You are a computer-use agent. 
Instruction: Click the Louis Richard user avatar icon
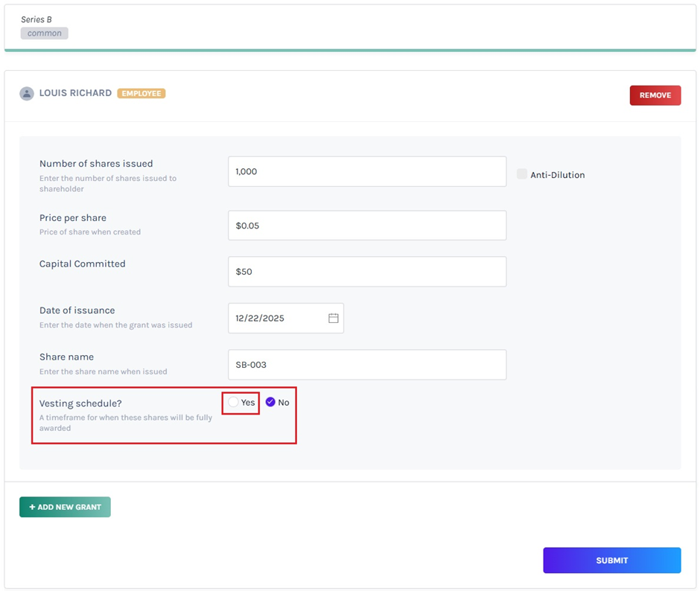click(27, 94)
